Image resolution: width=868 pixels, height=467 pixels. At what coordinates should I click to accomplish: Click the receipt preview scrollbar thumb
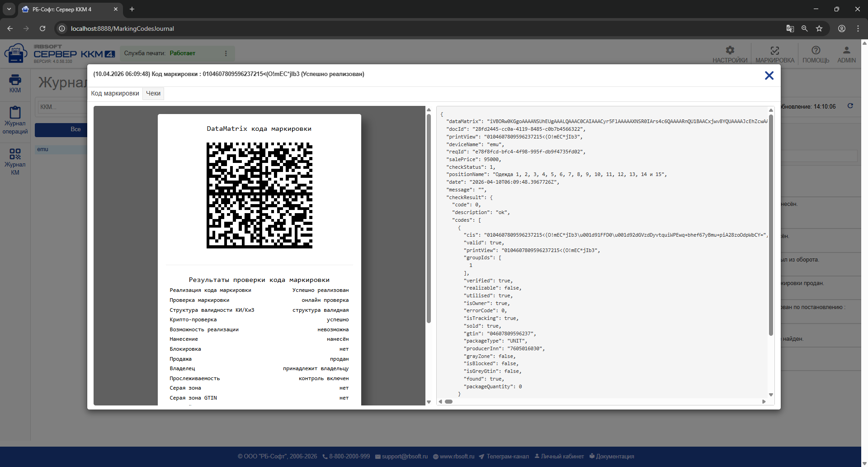[x=429, y=218]
